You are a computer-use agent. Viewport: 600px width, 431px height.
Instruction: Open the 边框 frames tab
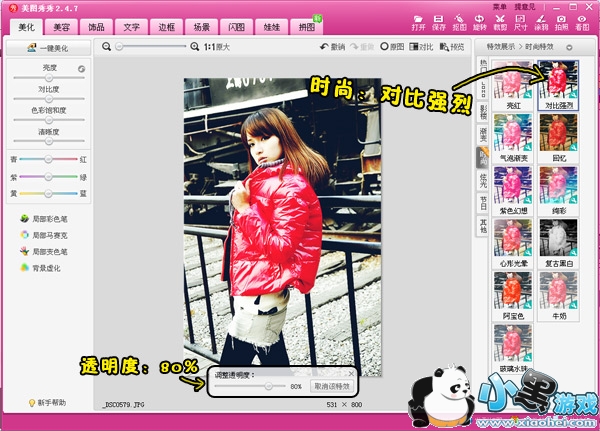pos(166,27)
